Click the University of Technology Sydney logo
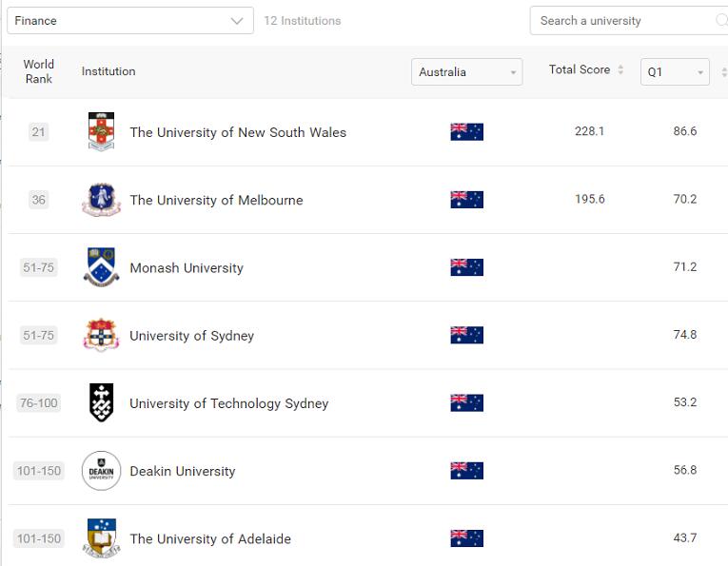This screenshot has height=566, width=728. [x=101, y=402]
